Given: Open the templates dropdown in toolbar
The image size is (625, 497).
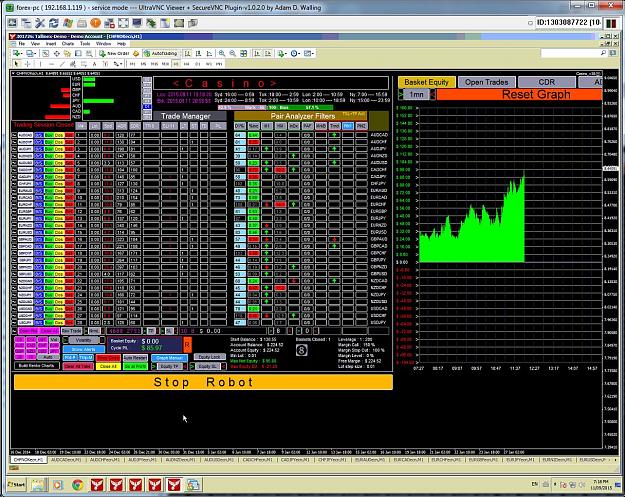Looking at the screenshot, I should click(x=309, y=53).
